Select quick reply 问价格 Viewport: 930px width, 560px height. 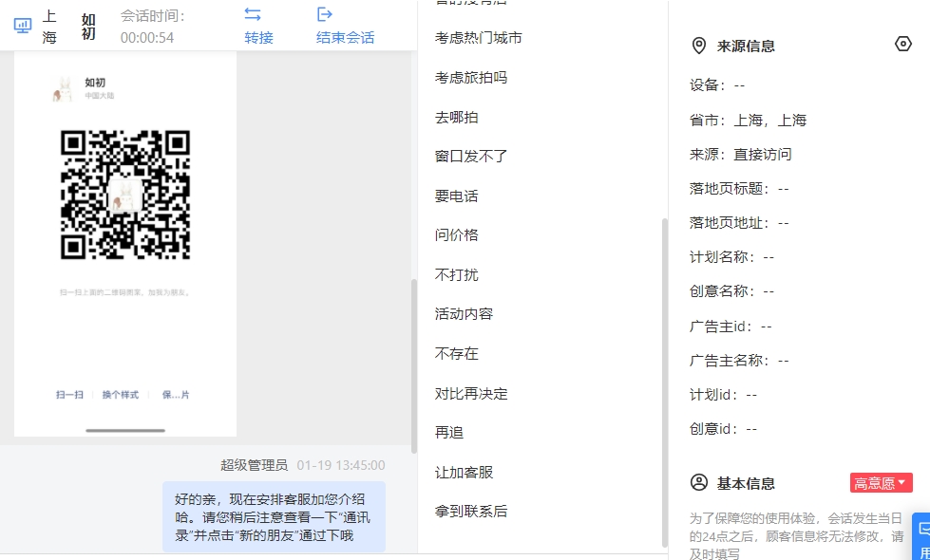tap(457, 235)
